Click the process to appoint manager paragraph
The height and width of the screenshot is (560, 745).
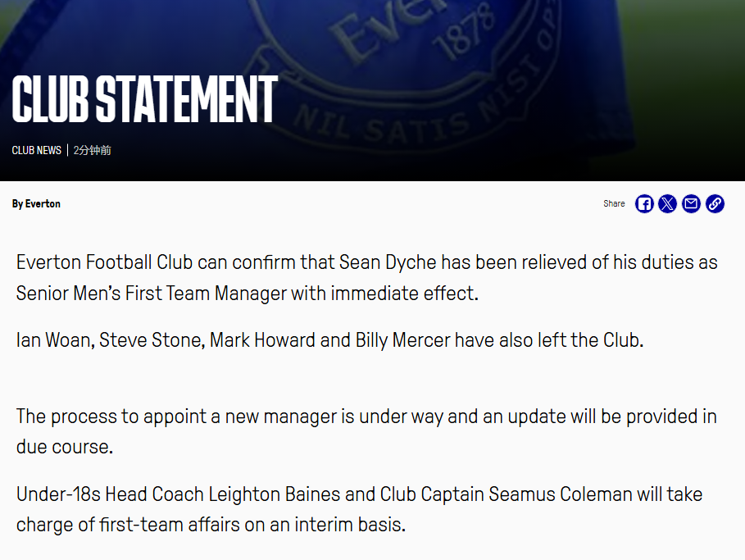pyautogui.click(x=366, y=431)
